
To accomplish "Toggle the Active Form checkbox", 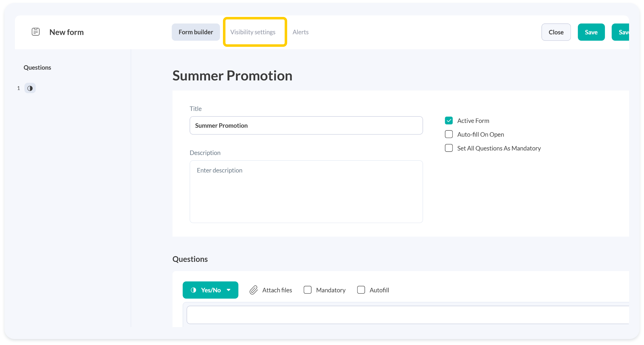I will point(448,121).
